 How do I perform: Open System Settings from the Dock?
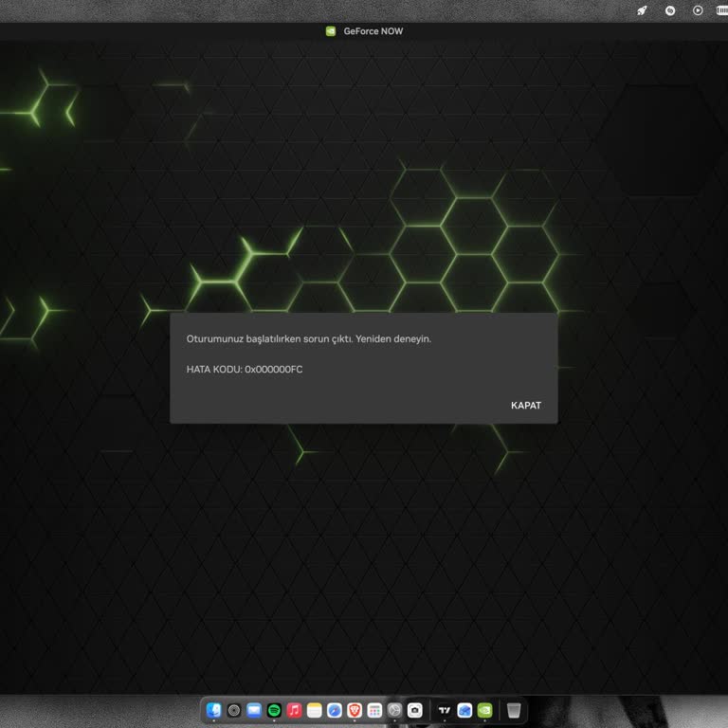click(x=394, y=710)
